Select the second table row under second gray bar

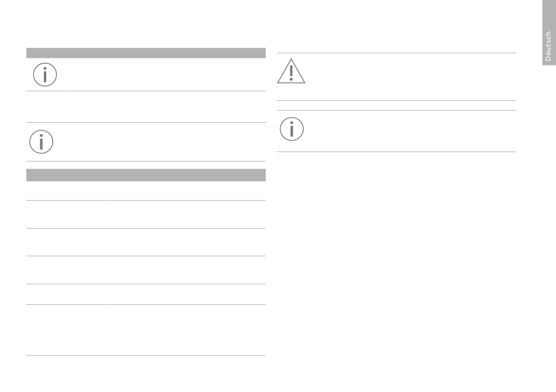[x=146, y=215]
